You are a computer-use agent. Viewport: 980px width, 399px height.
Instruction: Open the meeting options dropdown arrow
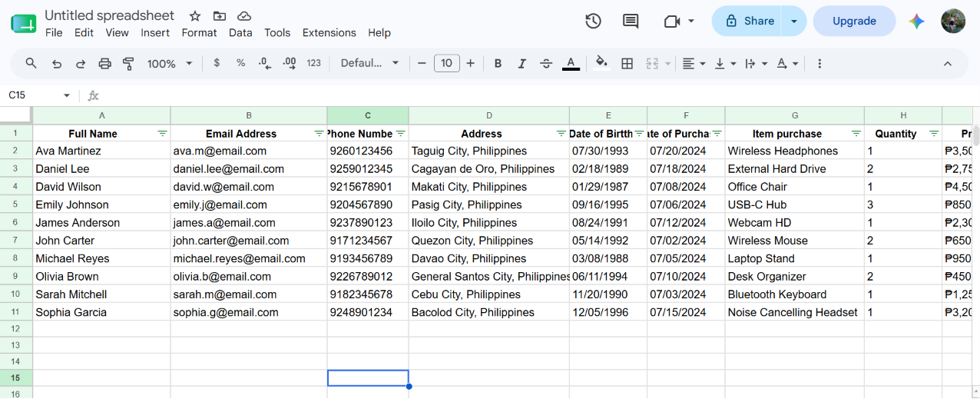pos(691,21)
